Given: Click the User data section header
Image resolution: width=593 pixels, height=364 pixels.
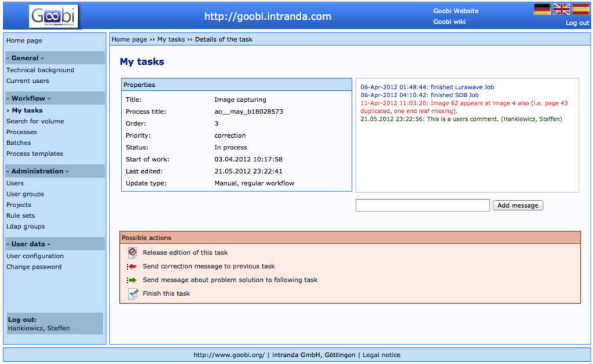Looking at the screenshot, I should [x=54, y=244].
